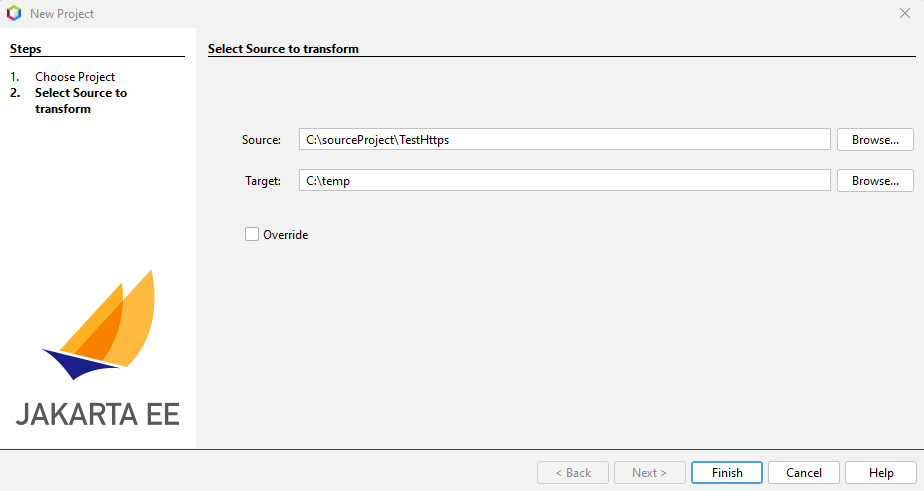Image resolution: width=924 pixels, height=491 pixels.
Task: Open Help for this wizard
Action: pos(881,473)
